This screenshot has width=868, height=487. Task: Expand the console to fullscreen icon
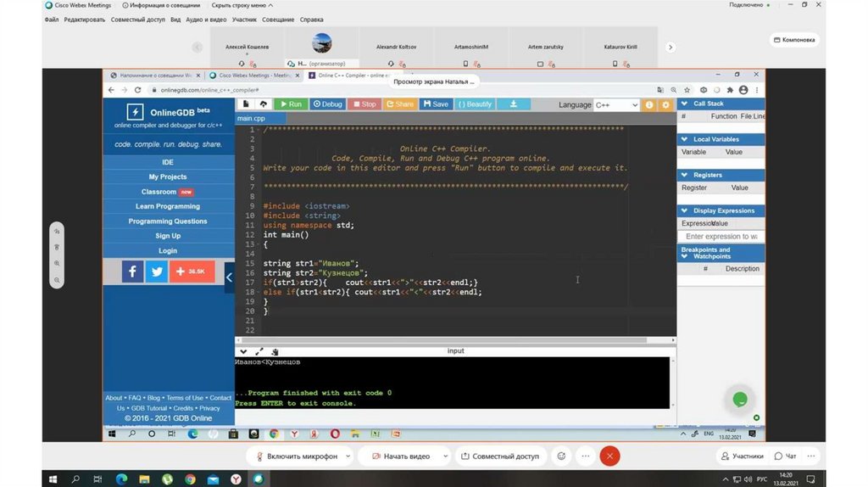pyautogui.click(x=259, y=352)
